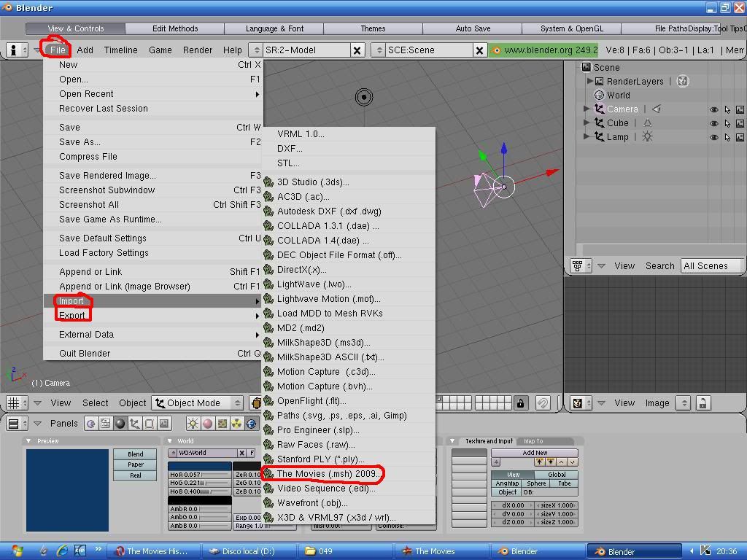Screen dimensions: 747x560
Task: Switch to the Editing context icon
Action: click(x=149, y=424)
